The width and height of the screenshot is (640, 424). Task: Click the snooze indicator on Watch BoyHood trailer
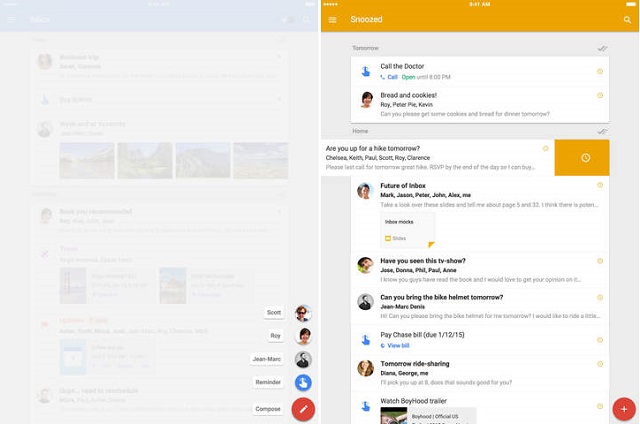600,406
